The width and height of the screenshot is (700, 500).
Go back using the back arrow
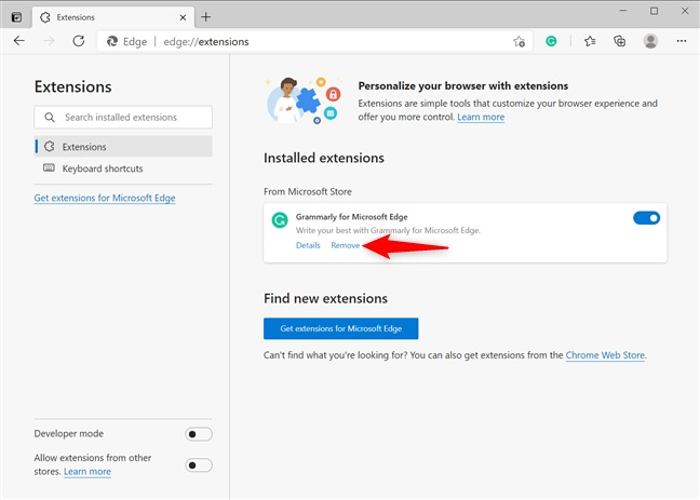click(x=19, y=41)
